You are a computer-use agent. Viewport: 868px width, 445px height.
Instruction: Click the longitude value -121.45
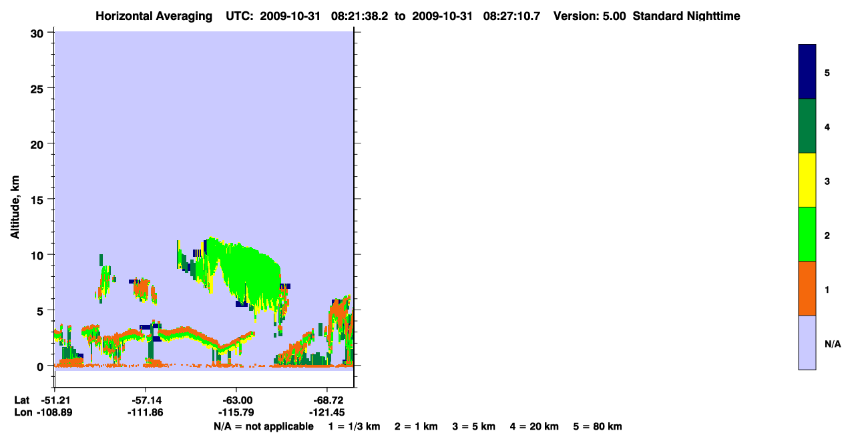click(327, 412)
